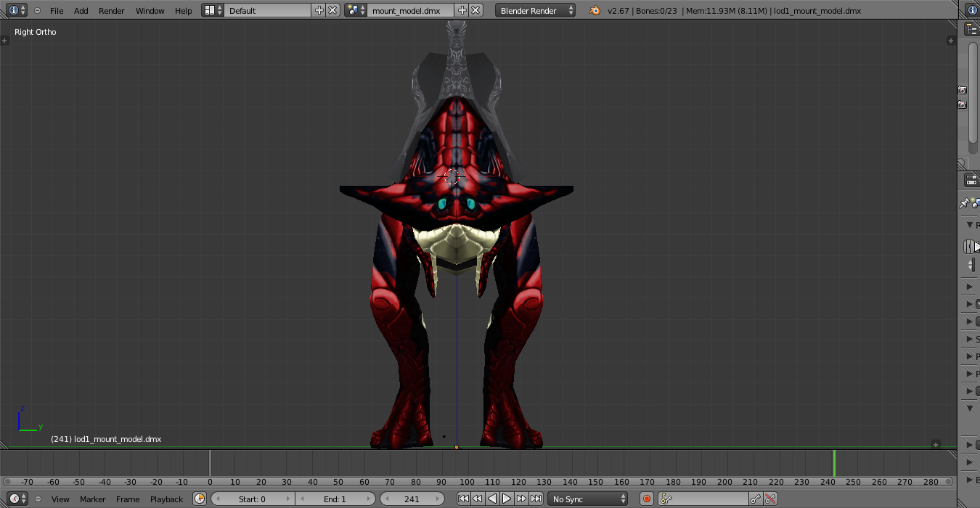Open the Blender Render engine dropdown
Screen dimensions: 980x508
pos(535,10)
